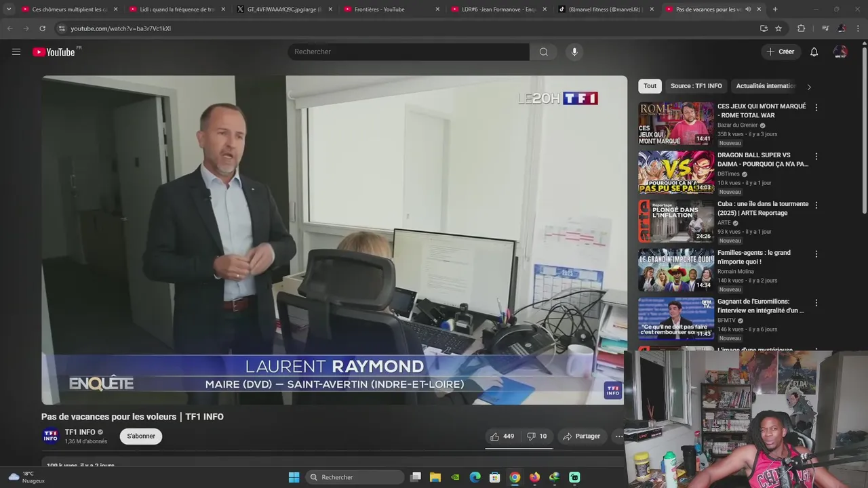Open Firefox from the taskbar
Viewport: 868px width, 488px height.
[x=534, y=477]
